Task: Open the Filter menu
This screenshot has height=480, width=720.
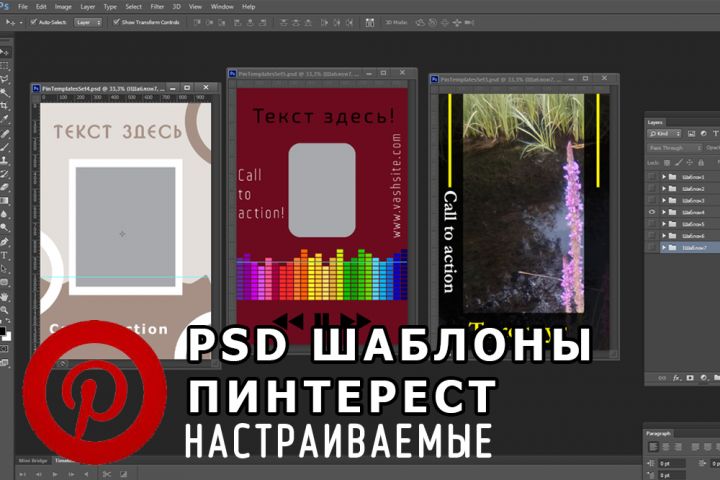Action: click(157, 7)
